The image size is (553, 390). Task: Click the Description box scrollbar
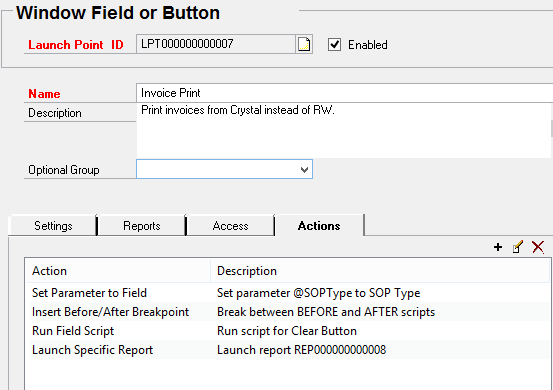552,131
